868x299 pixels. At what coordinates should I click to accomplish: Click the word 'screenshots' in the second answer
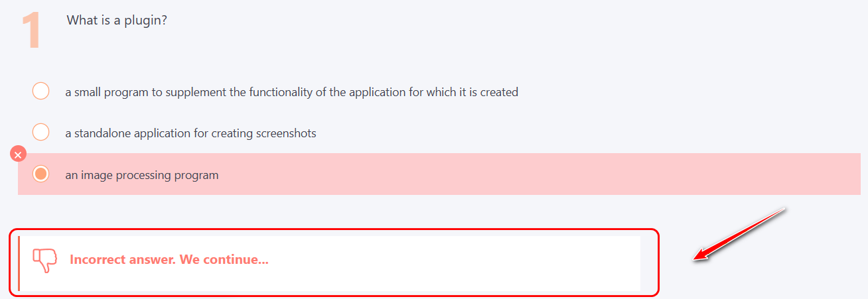click(288, 133)
